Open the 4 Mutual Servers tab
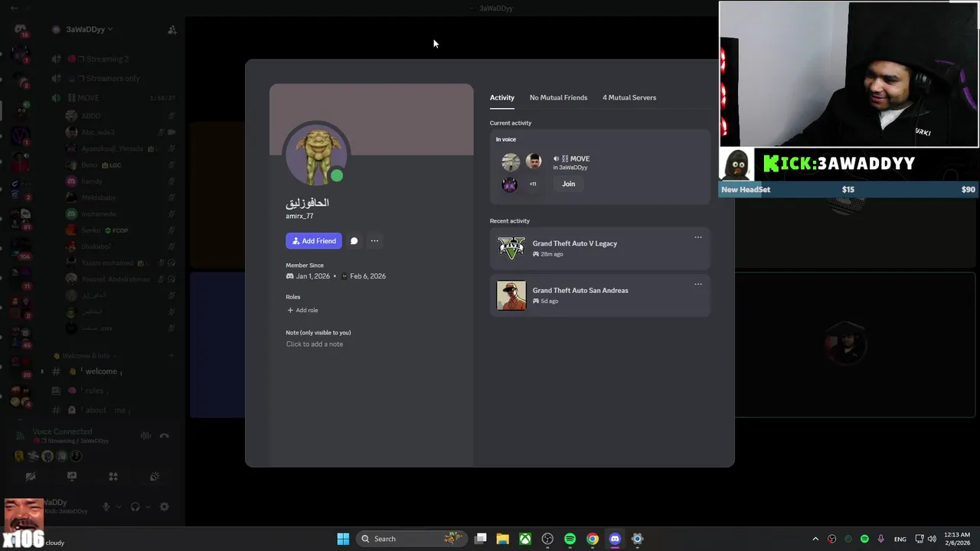This screenshot has height=551, width=980. pyautogui.click(x=629, y=98)
